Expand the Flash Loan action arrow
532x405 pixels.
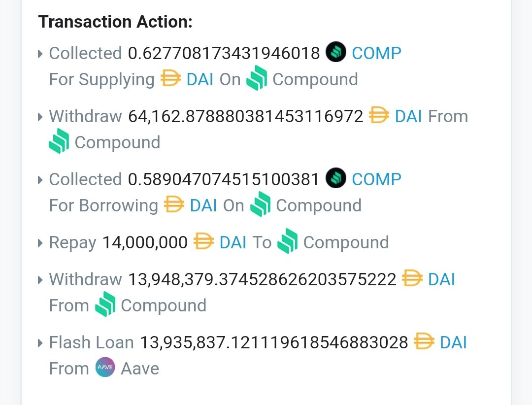pos(40,343)
